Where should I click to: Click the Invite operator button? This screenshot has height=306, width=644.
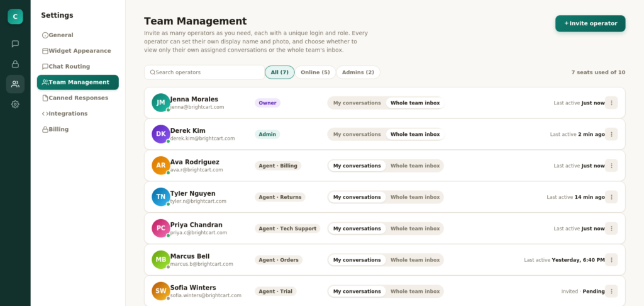click(x=590, y=23)
